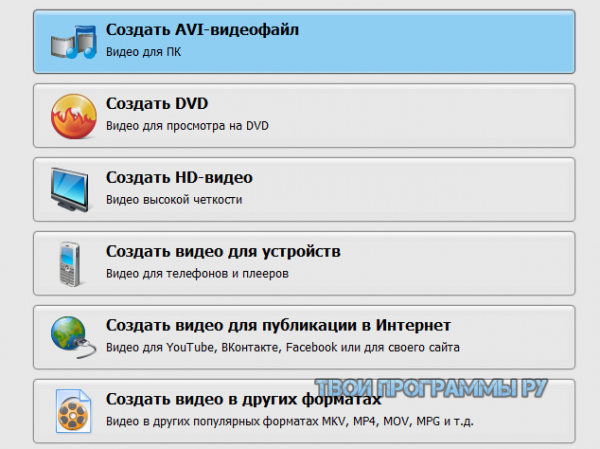Image resolution: width=600 pixels, height=449 pixels.
Task: Click the mobile phone icon
Action: click(x=70, y=264)
